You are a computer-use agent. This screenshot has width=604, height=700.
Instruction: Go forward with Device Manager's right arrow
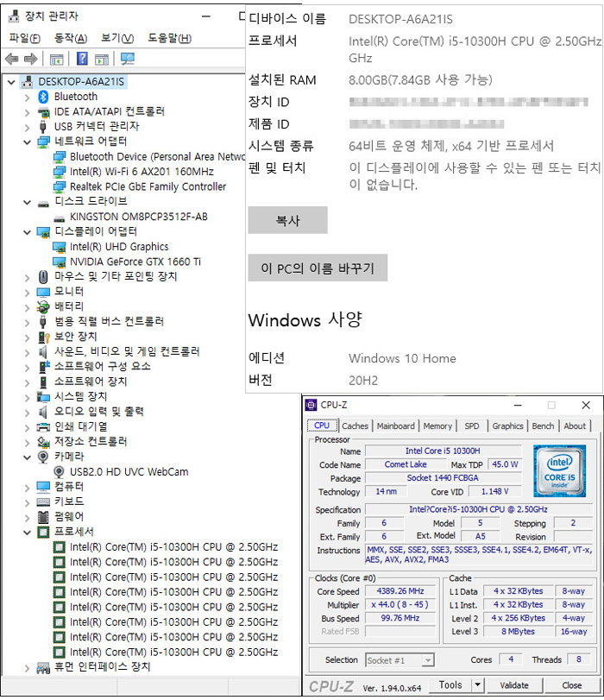pos(30,59)
